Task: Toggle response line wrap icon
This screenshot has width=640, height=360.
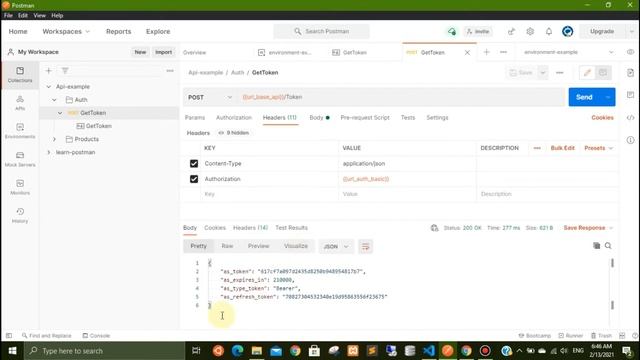Action: [x=365, y=247]
